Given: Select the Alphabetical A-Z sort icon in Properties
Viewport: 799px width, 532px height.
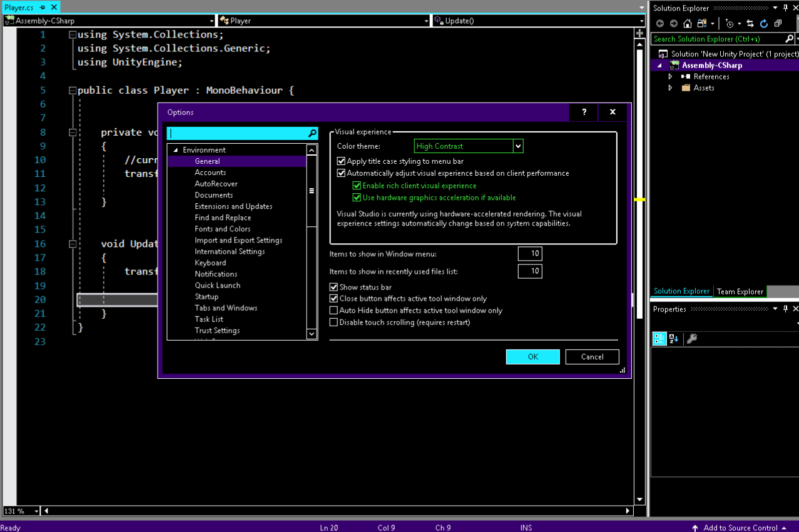Looking at the screenshot, I should [674, 339].
